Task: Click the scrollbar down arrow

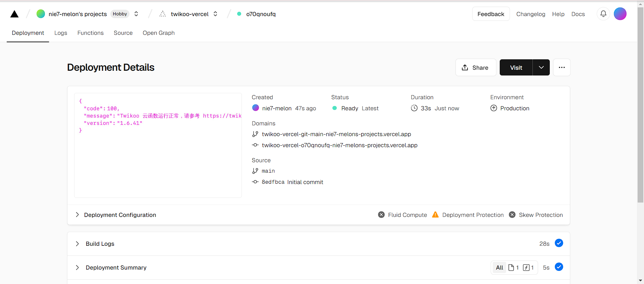Action: click(640, 280)
